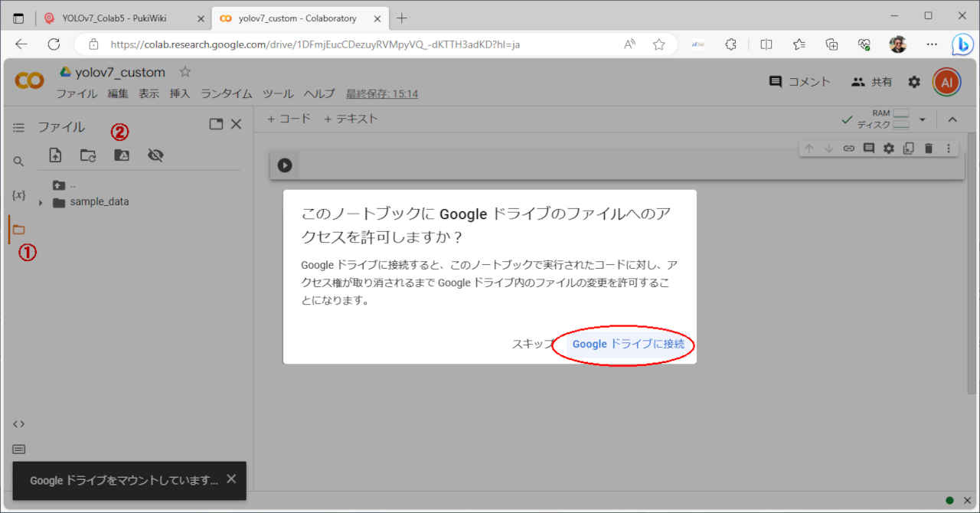Run the code cell with play button
Screen dimensions: 980x513
point(285,165)
